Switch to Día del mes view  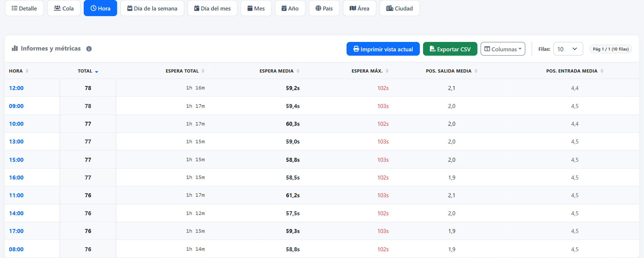coord(212,8)
